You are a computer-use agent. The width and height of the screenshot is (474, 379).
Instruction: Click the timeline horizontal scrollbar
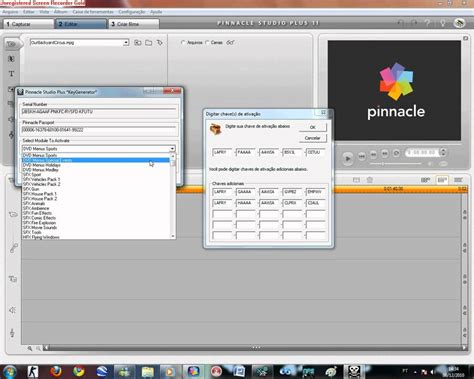[x=255, y=348]
